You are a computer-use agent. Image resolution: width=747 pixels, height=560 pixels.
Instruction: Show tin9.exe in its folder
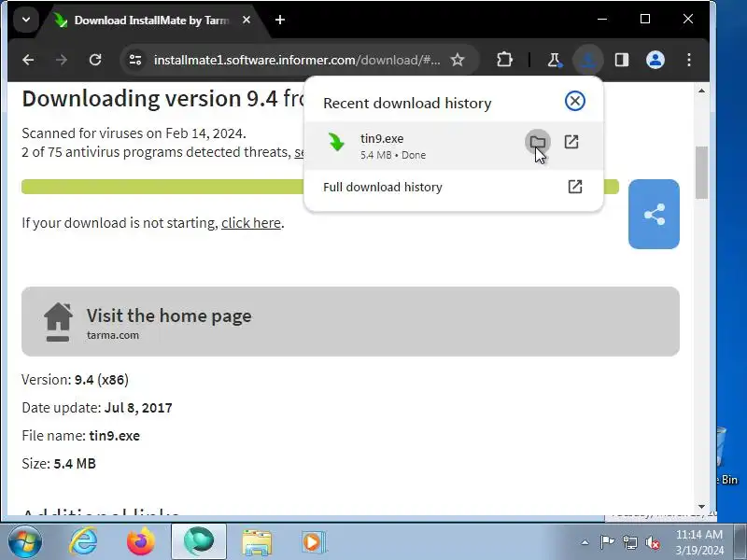538,142
